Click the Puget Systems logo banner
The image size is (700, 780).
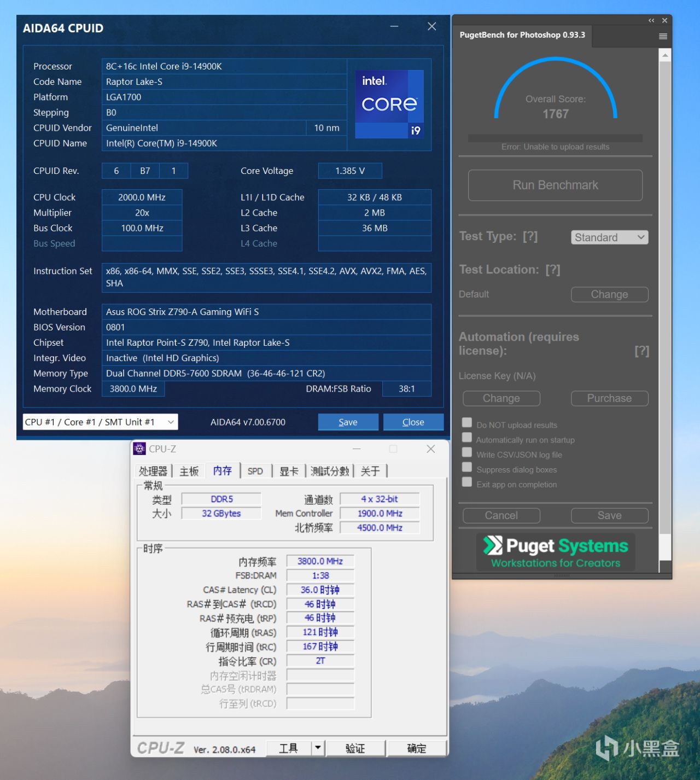pos(556,552)
